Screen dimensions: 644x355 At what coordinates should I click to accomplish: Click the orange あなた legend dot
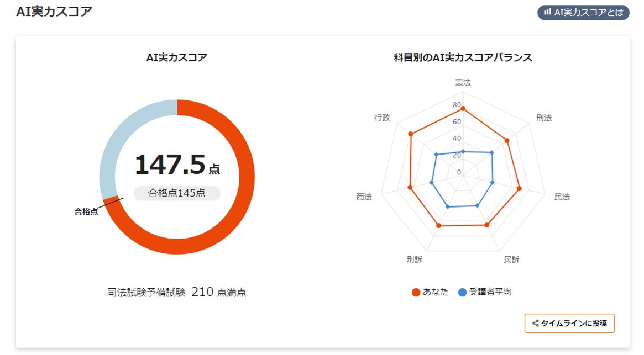416,293
